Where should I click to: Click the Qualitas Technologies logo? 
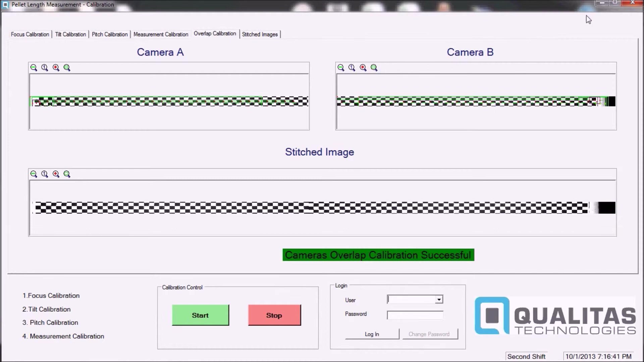point(555,315)
